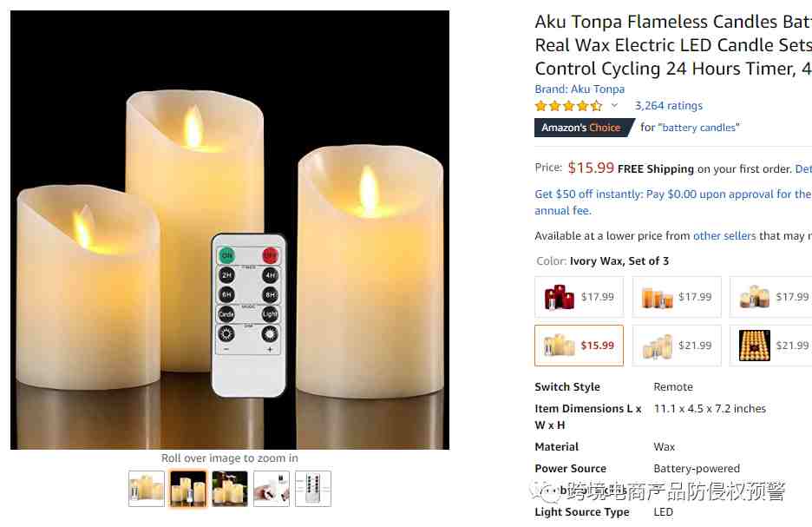Pick the $21.99 ivory multi-candle option
Viewport: 812px width, 527px height.
pyautogui.click(x=677, y=346)
